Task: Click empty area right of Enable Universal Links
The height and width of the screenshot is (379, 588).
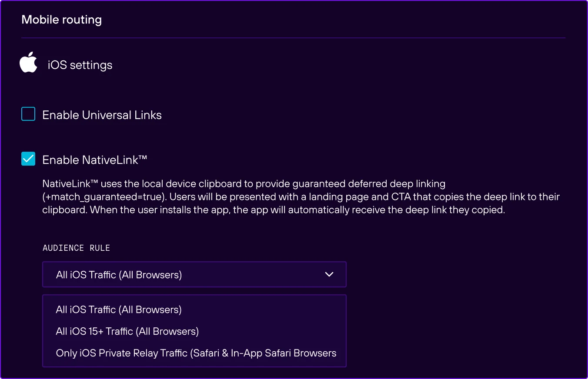Action: (x=348, y=115)
